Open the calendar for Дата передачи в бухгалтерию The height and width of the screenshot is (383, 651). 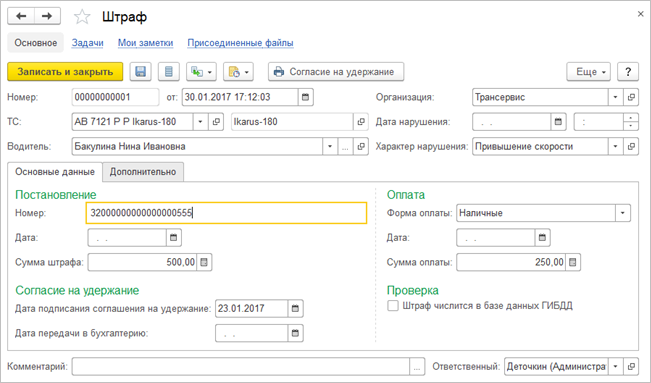pos(295,333)
